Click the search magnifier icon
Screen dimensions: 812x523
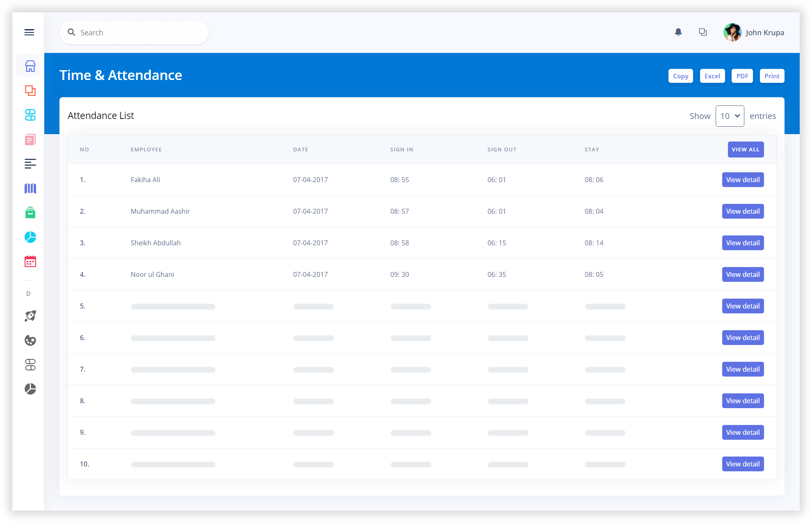tap(71, 32)
